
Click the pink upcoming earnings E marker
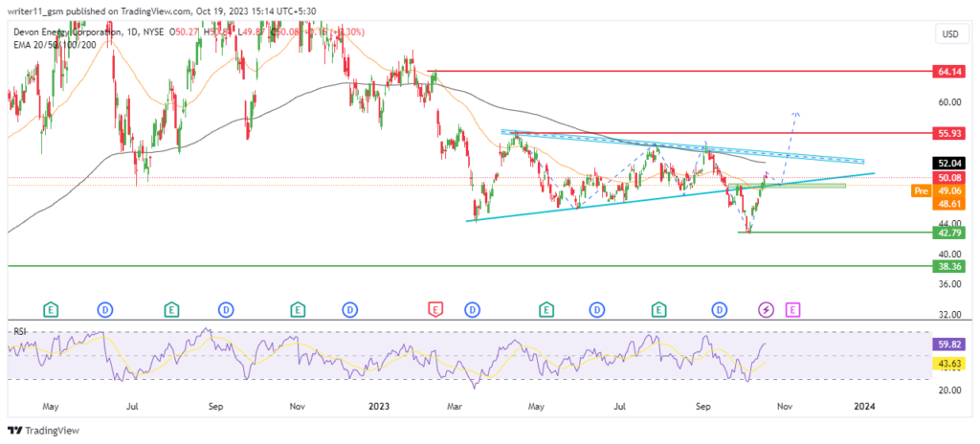[x=794, y=308]
